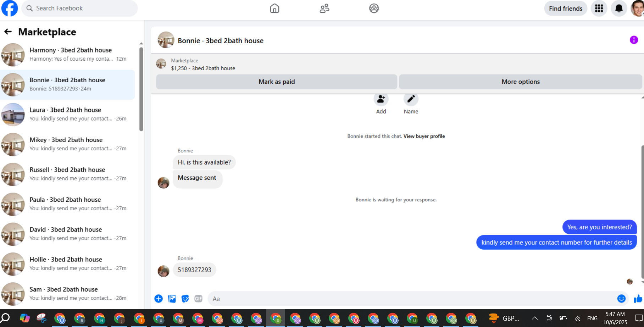Screen dimensions: 644x327
Task: Switch to Chrome profile B on taskbar
Action: 80,318
